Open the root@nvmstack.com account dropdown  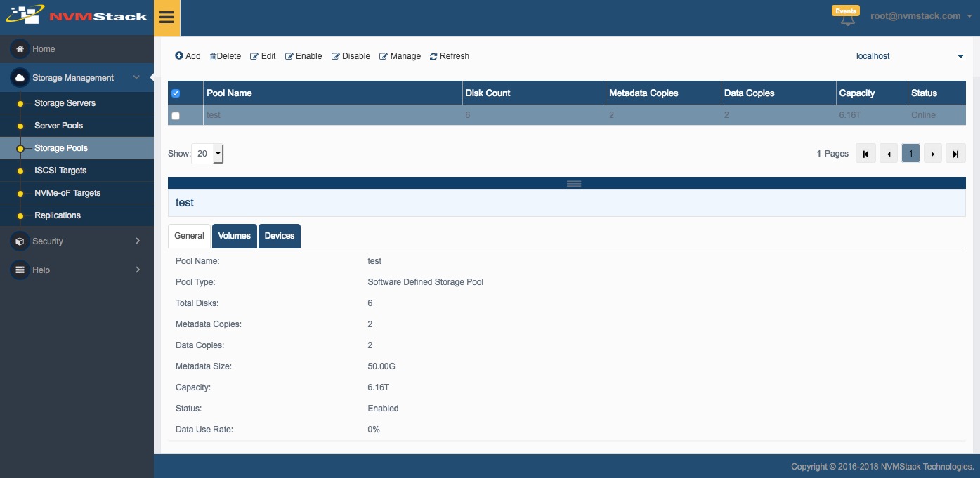pos(915,15)
